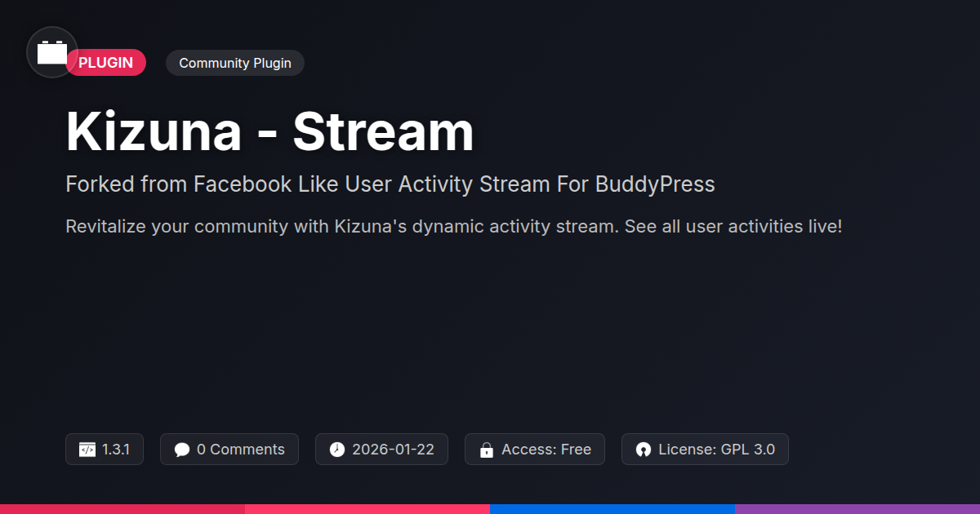Viewport: 980px width, 514px height.
Task: Click the License: GPL 3.0 badge
Action: (705, 450)
